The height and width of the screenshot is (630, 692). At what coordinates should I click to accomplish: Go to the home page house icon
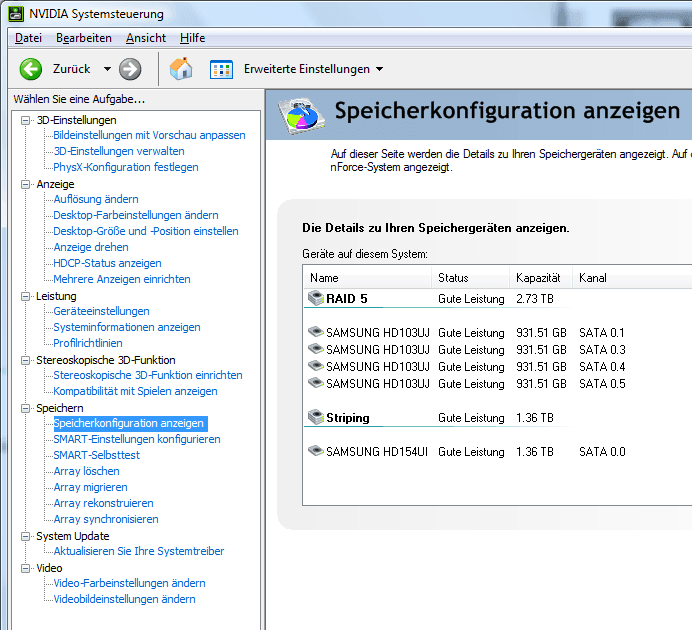[181, 69]
